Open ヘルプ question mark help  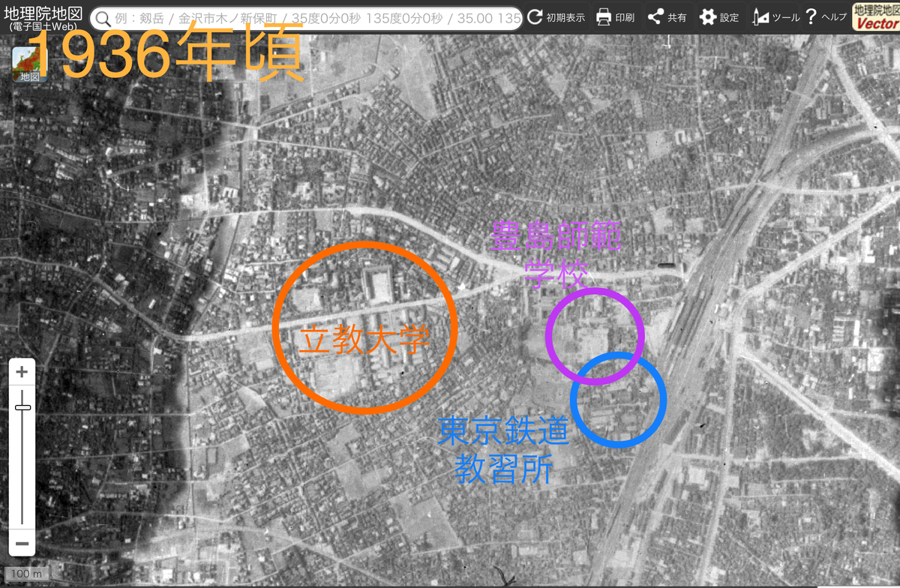[825, 17]
